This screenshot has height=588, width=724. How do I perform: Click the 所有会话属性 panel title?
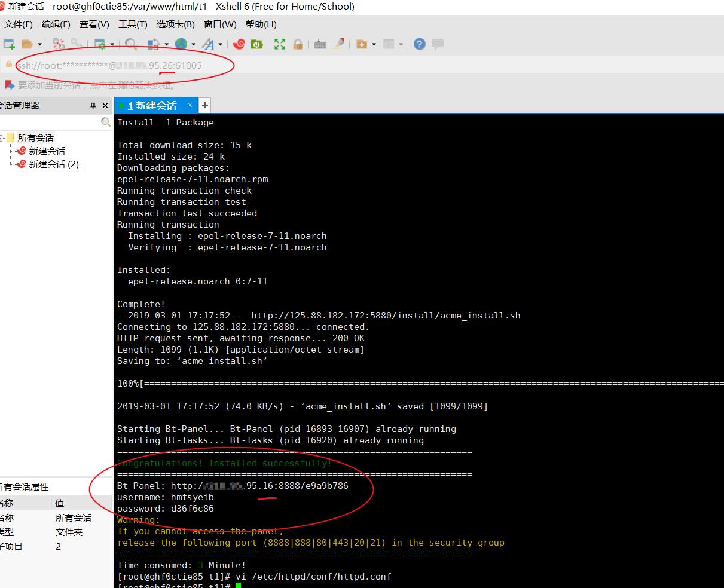coord(24,486)
